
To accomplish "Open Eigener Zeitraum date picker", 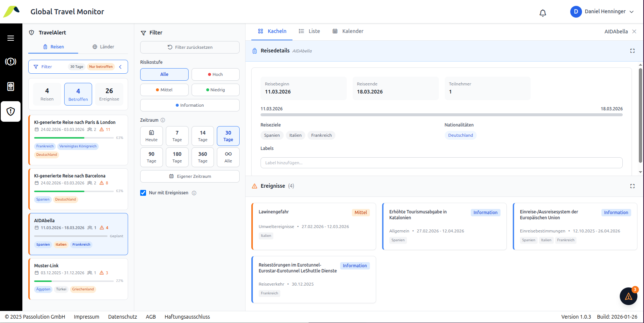I will coord(190,176).
